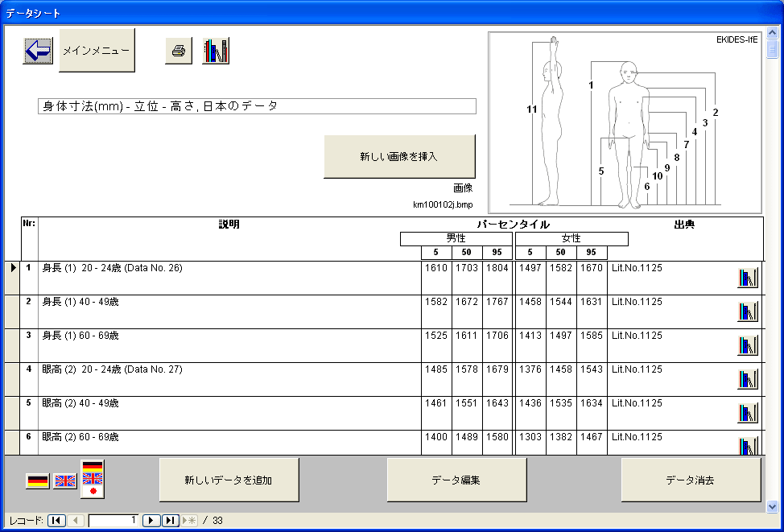Click the printer icon
Viewport: 784px width, 532px height.
[179, 51]
